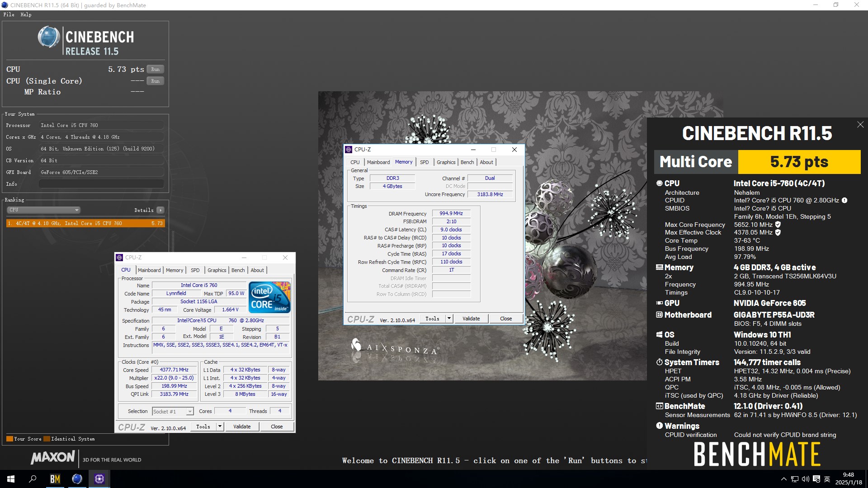Open volume control in system tray
Image resolution: width=868 pixels, height=488 pixels.
[805, 479]
